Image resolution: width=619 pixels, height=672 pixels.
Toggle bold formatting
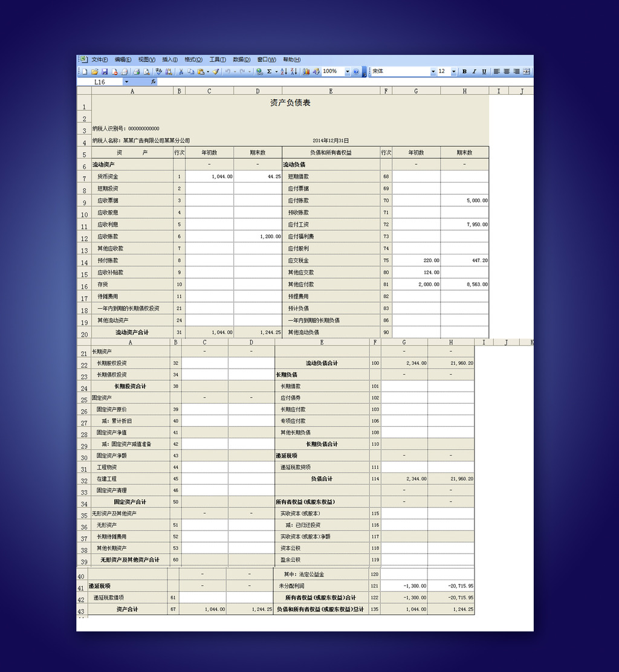(x=464, y=71)
